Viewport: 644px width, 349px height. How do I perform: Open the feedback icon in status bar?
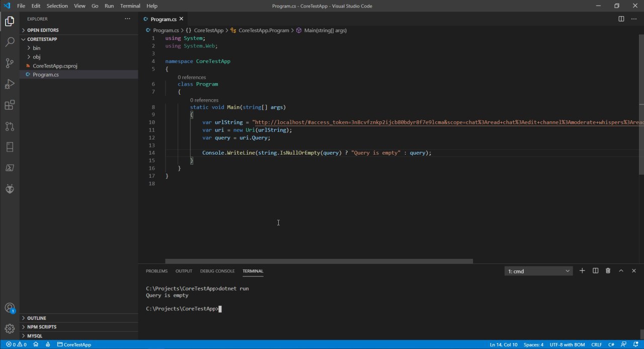624,344
